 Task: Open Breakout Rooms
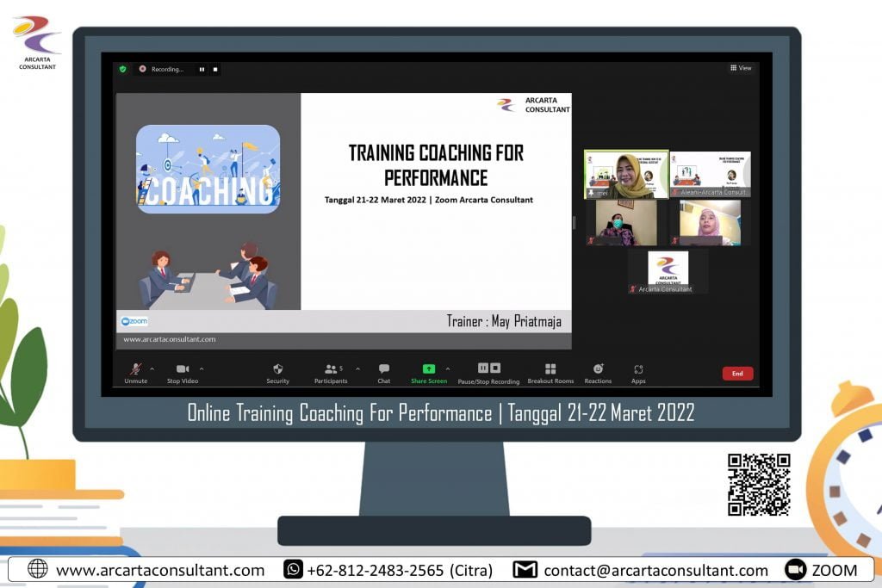pyautogui.click(x=550, y=372)
